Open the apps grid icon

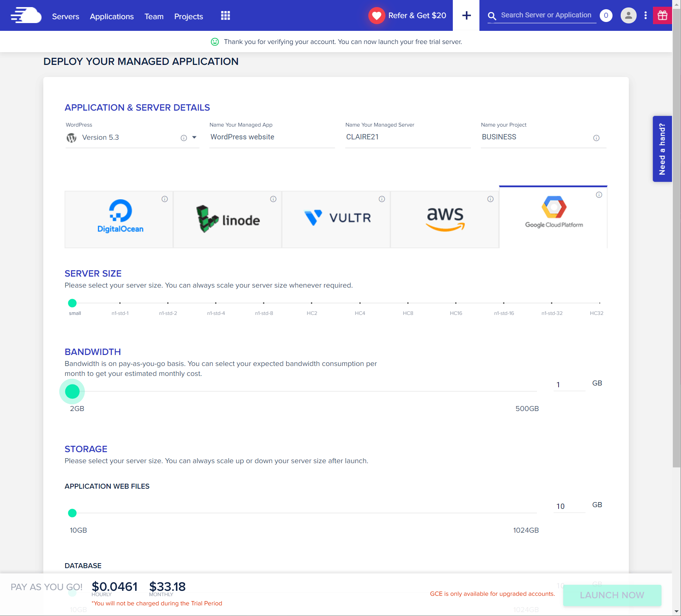[225, 16]
